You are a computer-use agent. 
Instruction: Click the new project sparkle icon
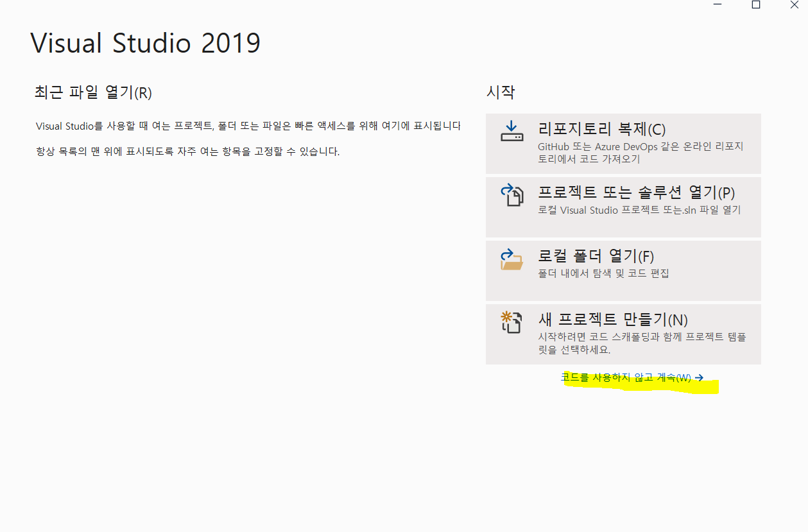pos(511,322)
